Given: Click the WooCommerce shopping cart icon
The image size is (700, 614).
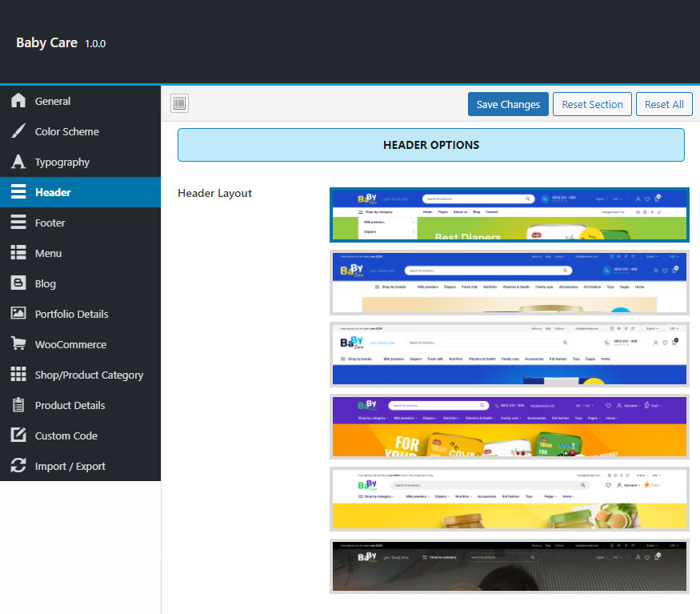Looking at the screenshot, I should [18, 343].
